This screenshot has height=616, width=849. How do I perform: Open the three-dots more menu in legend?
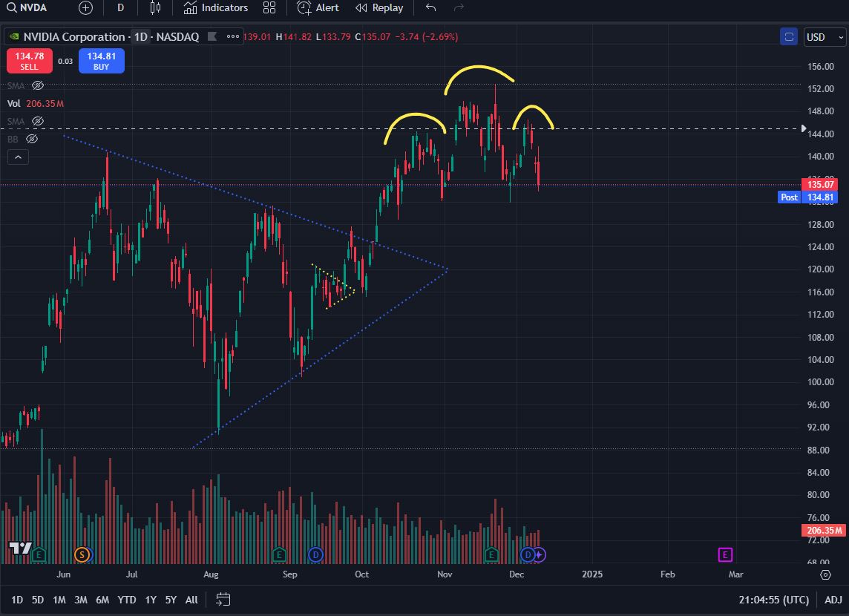tap(233, 37)
